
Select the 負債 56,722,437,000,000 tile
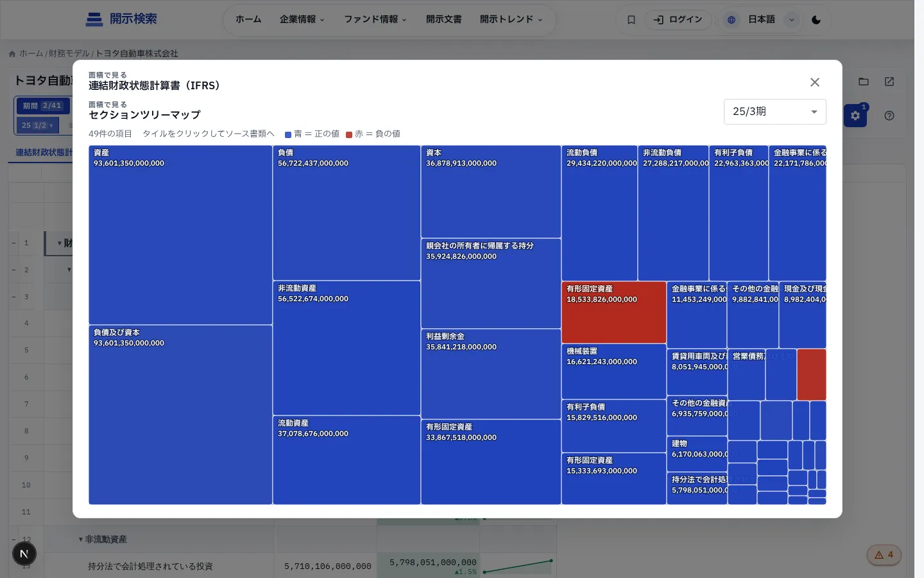tap(346, 213)
